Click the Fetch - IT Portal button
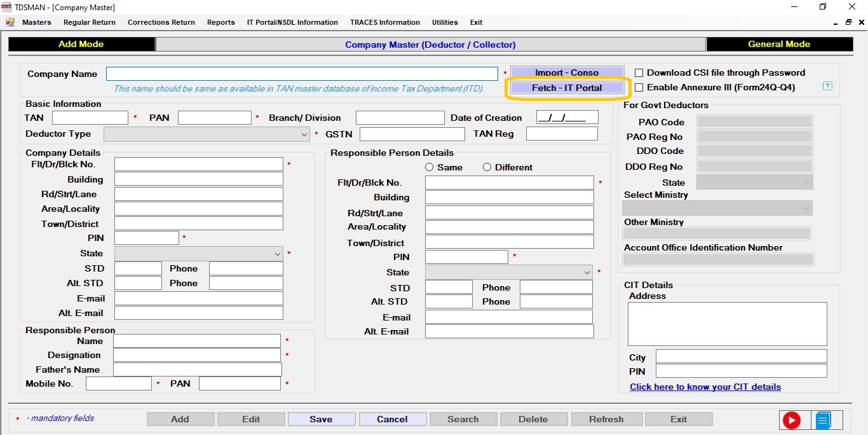This screenshot has width=868, height=435. coord(567,88)
